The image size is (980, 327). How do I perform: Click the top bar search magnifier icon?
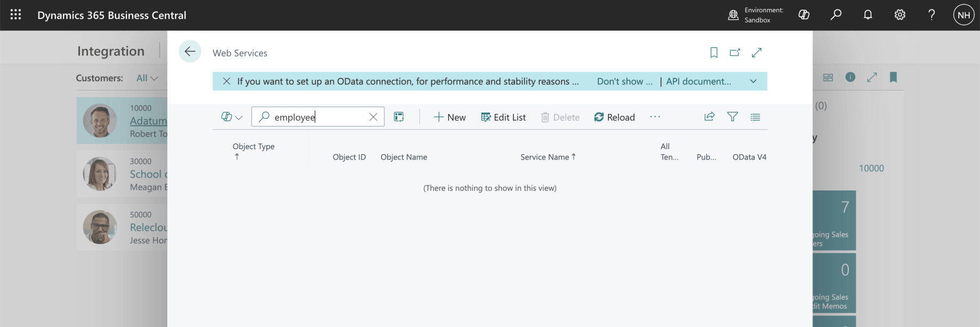[x=836, y=15]
